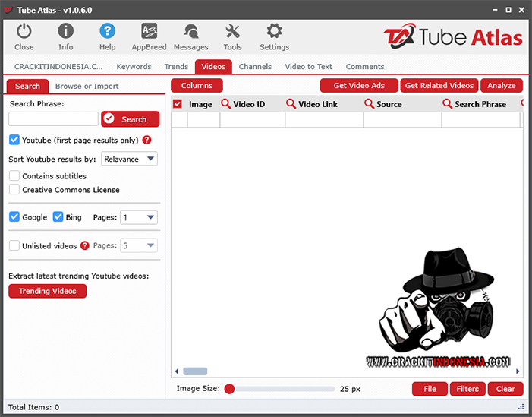532x417 pixels.
Task: Enable the Creative Commons License checkbox
Action: point(14,190)
